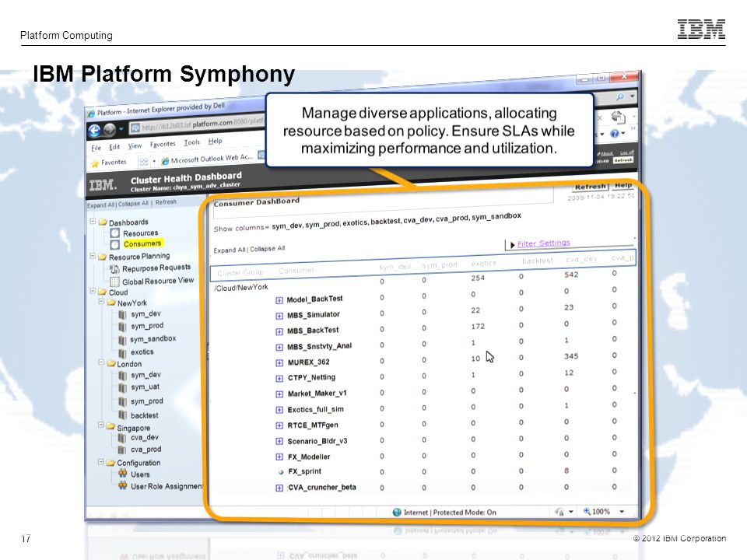This screenshot has height=560, width=747.
Task: Open the Filter Settings link
Action: (544, 243)
